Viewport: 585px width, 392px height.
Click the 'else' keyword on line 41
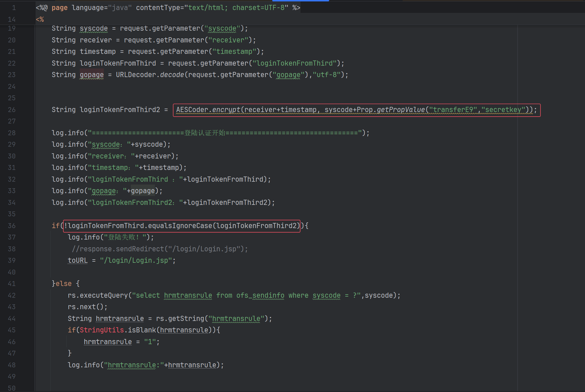pos(64,284)
